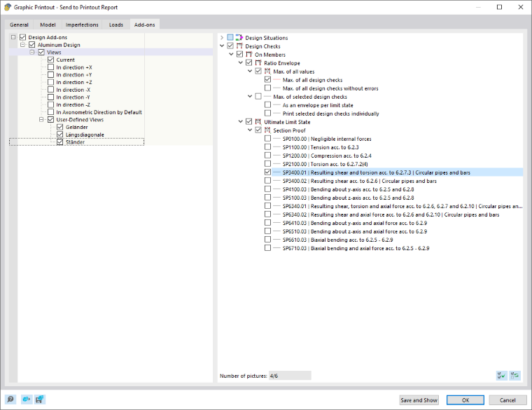Screen dimensions: 532x410
Task: Click the Section Proof icon
Action: click(267, 130)
